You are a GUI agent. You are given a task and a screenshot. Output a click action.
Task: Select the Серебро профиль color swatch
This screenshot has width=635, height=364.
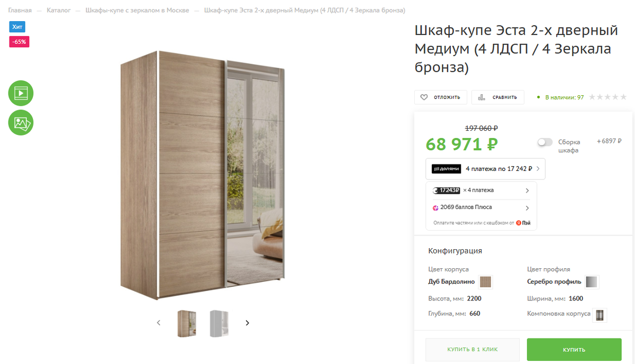592,281
